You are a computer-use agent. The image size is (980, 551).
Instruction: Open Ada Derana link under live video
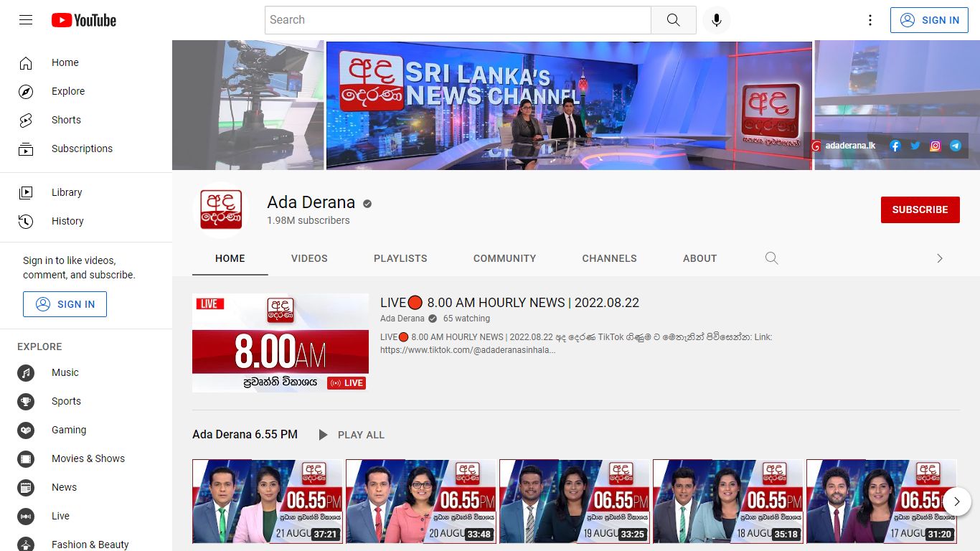[402, 319]
